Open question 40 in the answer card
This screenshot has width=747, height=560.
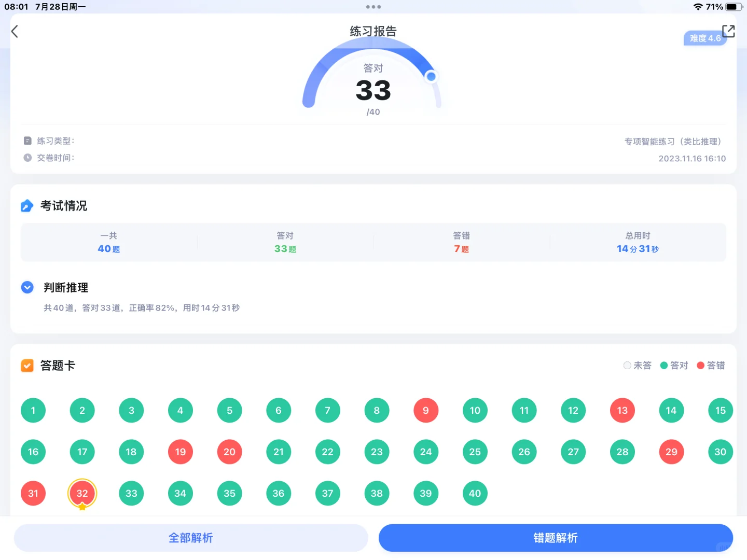[475, 493]
